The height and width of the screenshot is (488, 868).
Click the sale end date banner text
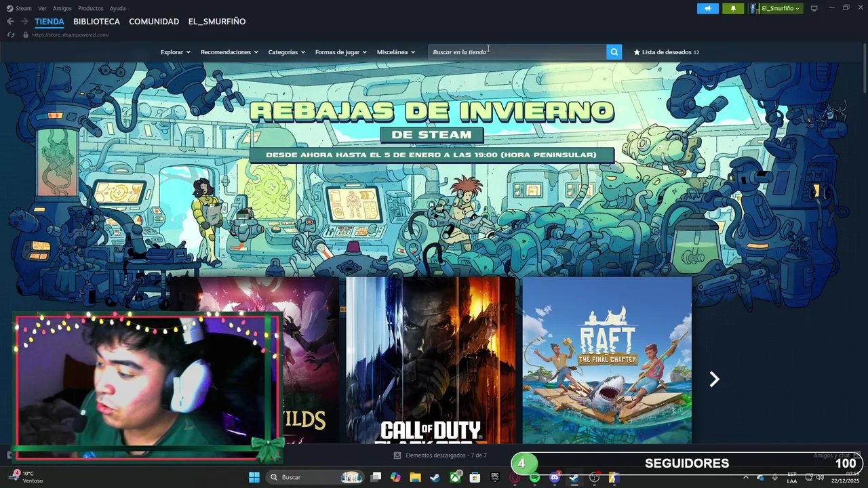431,155
